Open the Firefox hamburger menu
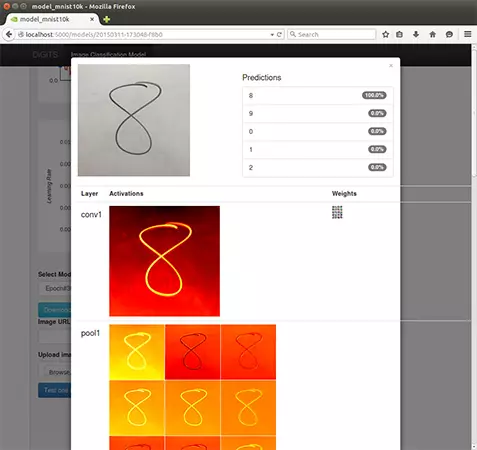477x450 pixels. 468,34
